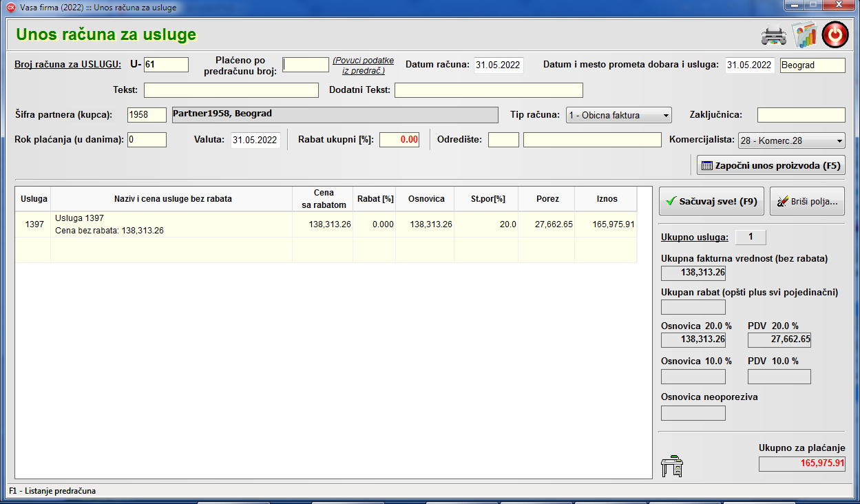Click the desk icon near total
Screen dimensions: 860x504
pos(672,466)
